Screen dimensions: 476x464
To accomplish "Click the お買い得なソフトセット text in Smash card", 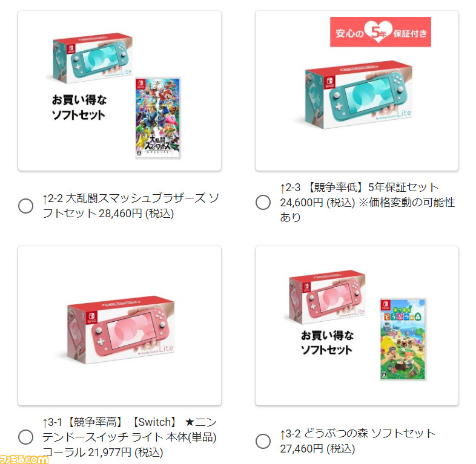I will [x=79, y=107].
